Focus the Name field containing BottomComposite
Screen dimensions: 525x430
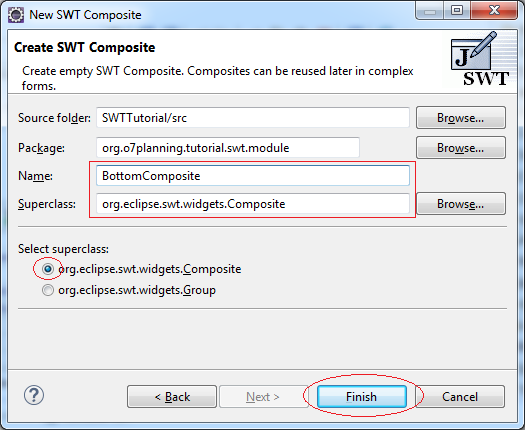[253, 175]
